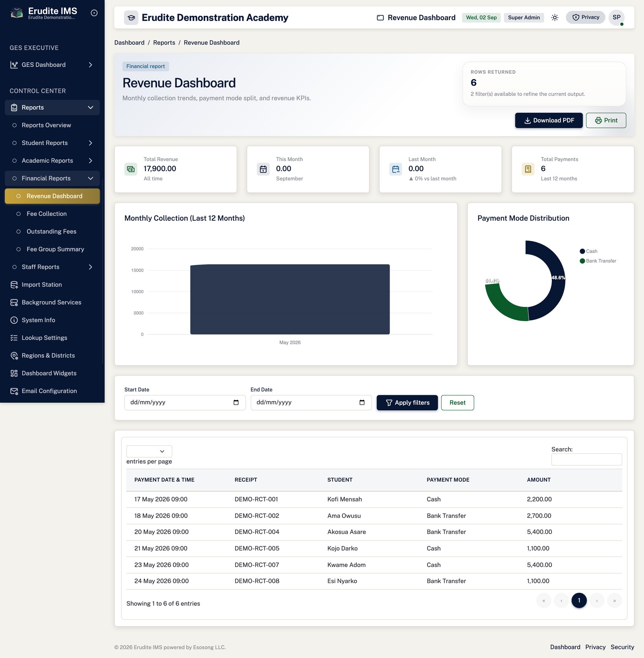The image size is (644, 658).
Task: Click the Total Payments receipt icon
Action: 528,169
